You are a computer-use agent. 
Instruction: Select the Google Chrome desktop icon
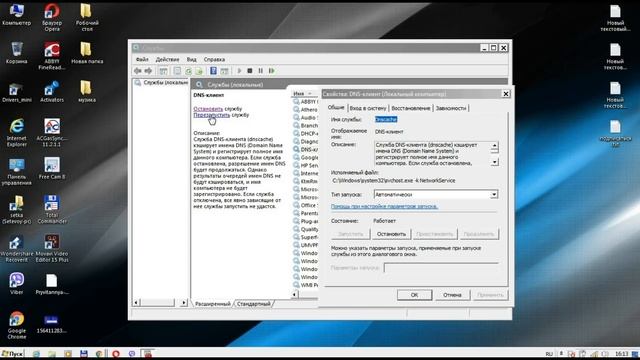(16, 325)
